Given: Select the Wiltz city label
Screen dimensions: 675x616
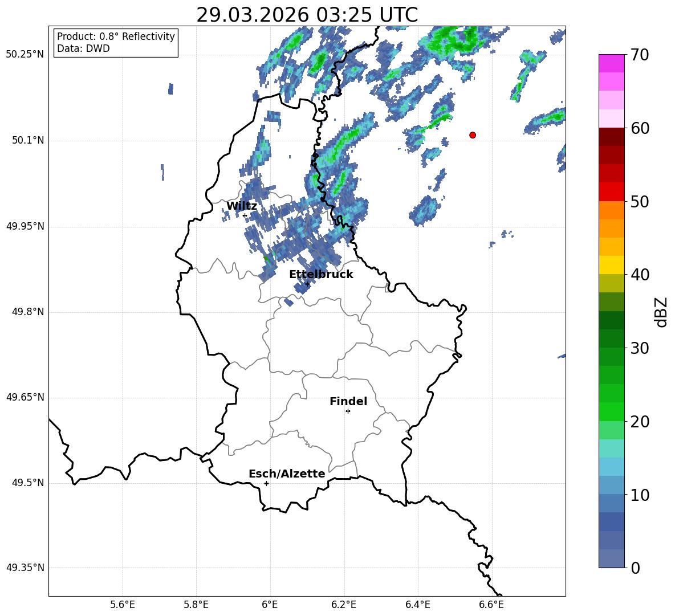Looking at the screenshot, I should (x=242, y=206).
